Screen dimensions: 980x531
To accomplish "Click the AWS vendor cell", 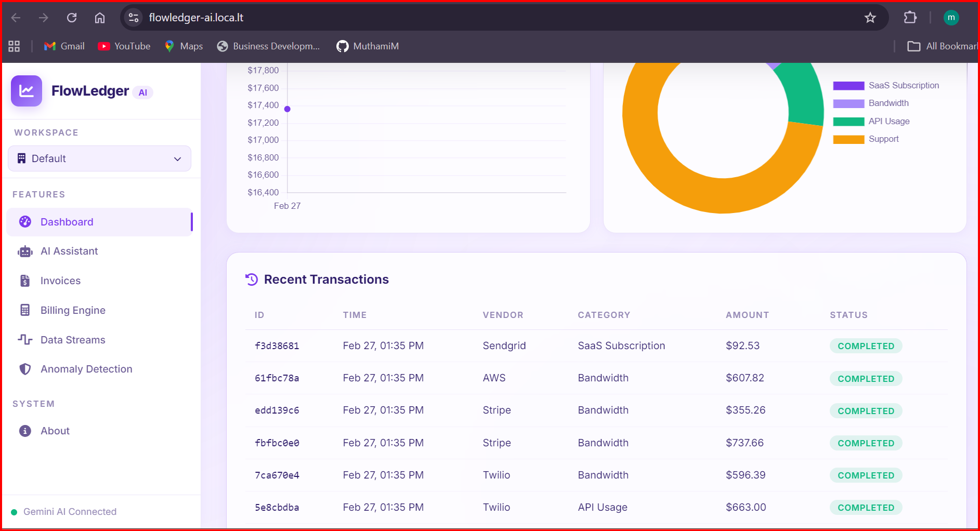I will 494,378.
